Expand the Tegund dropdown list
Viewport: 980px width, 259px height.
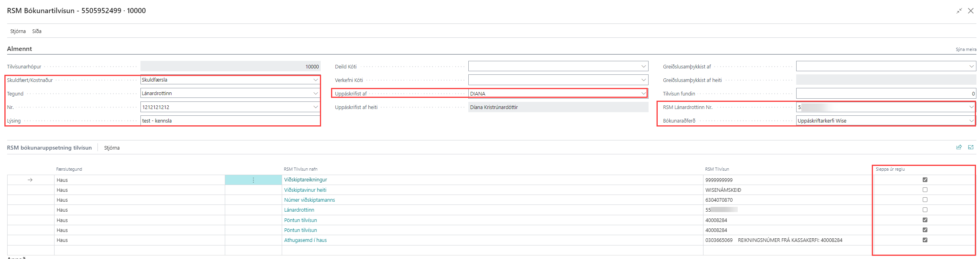coord(316,93)
